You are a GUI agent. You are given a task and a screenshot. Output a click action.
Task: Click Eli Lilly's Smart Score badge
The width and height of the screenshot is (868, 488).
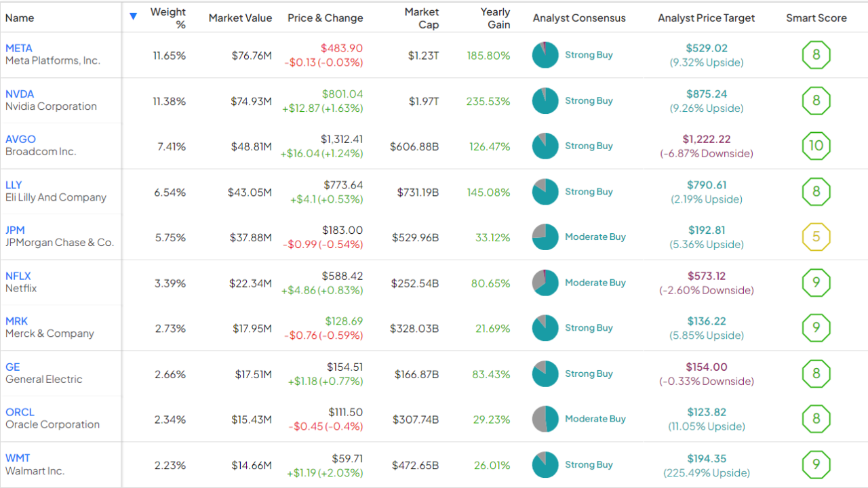816,192
